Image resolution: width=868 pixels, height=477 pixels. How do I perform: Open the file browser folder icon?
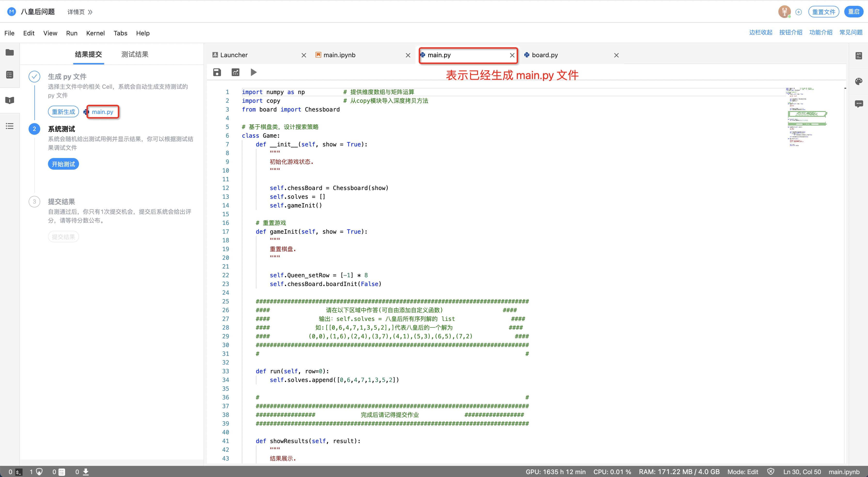[x=10, y=52]
